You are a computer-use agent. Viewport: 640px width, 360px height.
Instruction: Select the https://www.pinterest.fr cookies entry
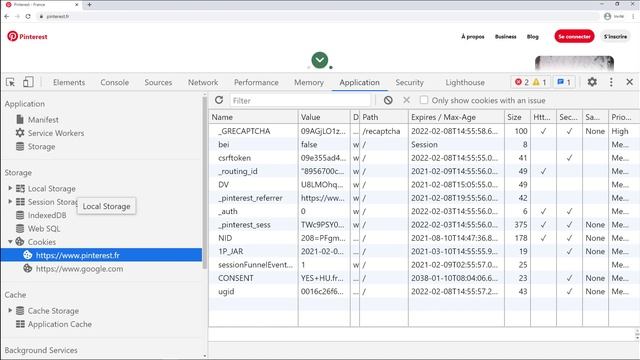point(101,255)
